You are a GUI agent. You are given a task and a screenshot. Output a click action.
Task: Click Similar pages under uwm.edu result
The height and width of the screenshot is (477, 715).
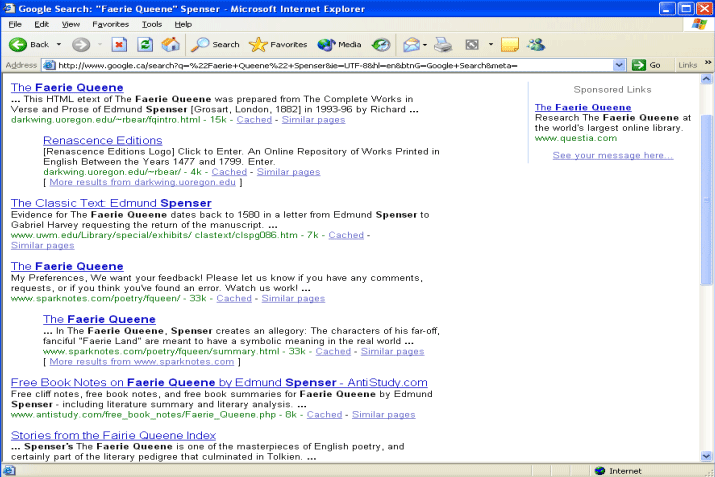[43, 246]
